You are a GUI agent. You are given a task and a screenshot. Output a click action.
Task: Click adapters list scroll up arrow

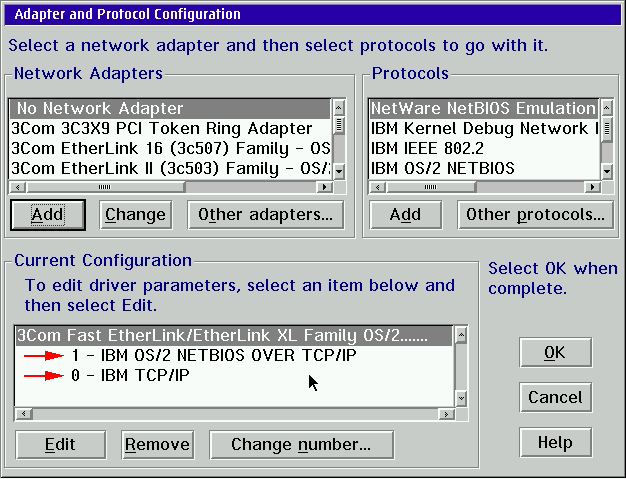click(339, 107)
